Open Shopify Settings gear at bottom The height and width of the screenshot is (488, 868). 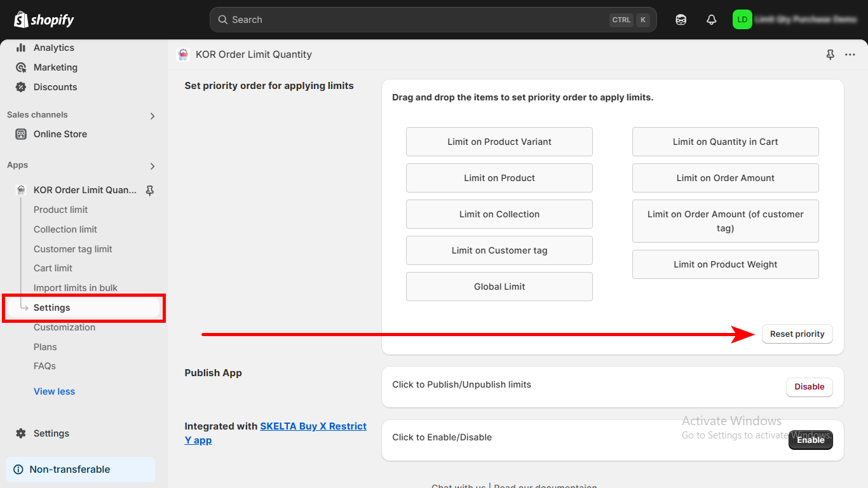point(51,433)
